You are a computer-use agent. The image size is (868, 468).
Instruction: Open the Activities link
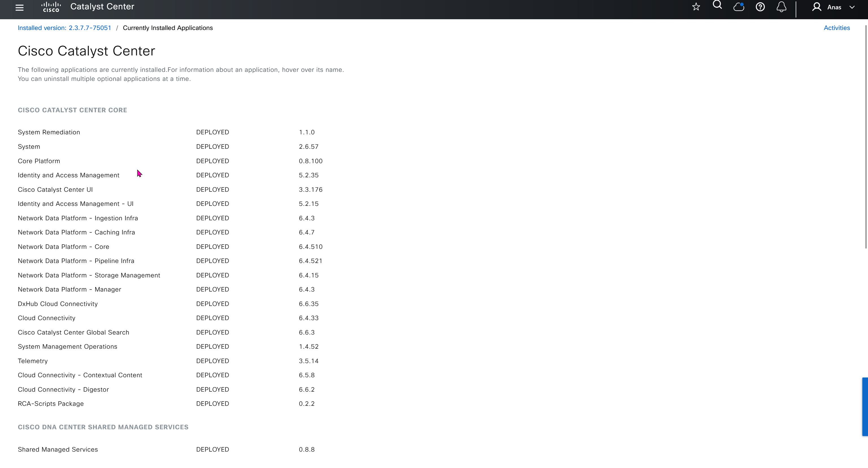click(837, 28)
